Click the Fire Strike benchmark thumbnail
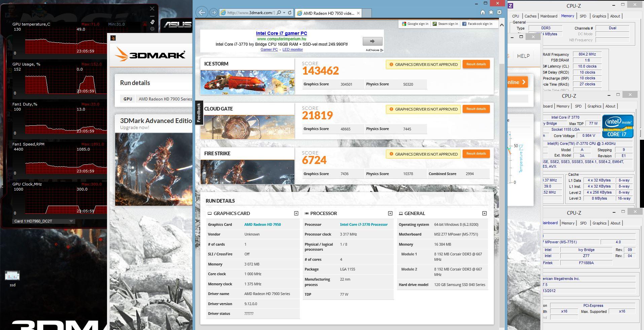644x330 pixels. 247,172
